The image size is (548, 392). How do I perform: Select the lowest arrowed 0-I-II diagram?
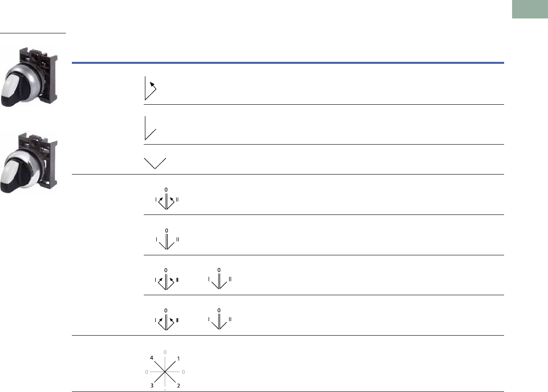tap(167, 319)
